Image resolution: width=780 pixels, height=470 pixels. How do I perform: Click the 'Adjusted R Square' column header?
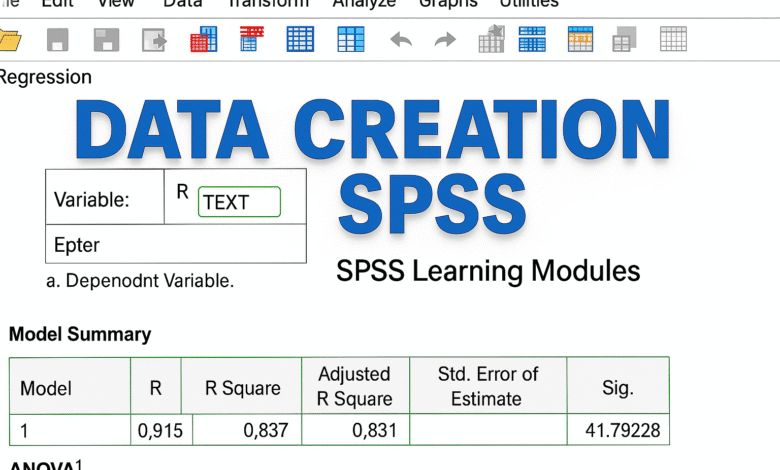pos(355,386)
